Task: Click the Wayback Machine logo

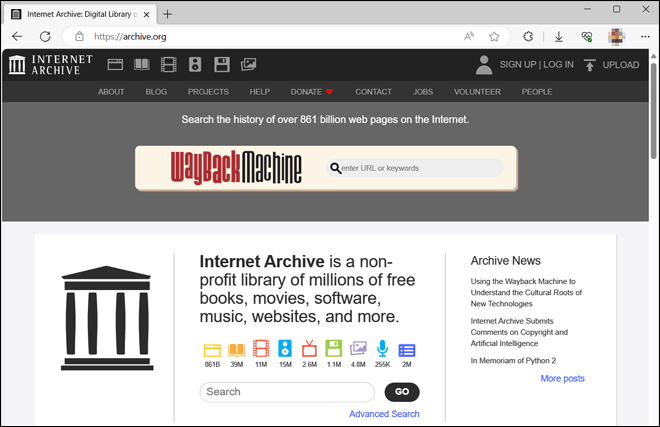Action: coord(236,168)
